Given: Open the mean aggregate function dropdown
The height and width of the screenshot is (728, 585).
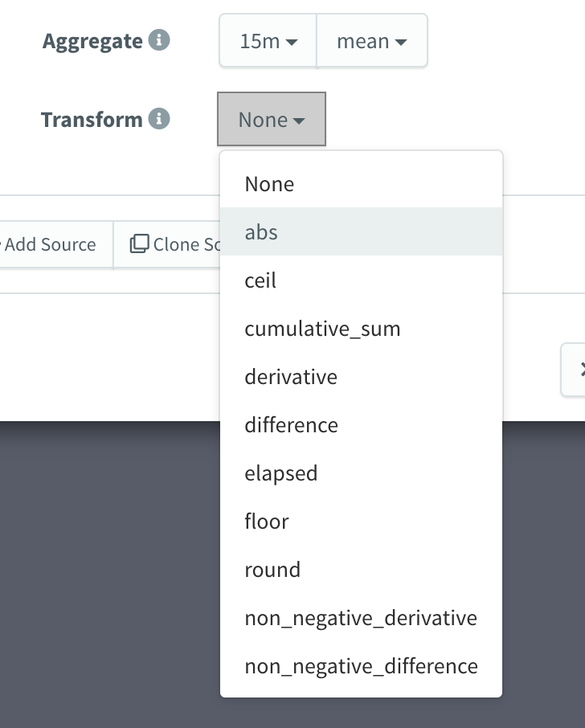Looking at the screenshot, I should [x=372, y=41].
